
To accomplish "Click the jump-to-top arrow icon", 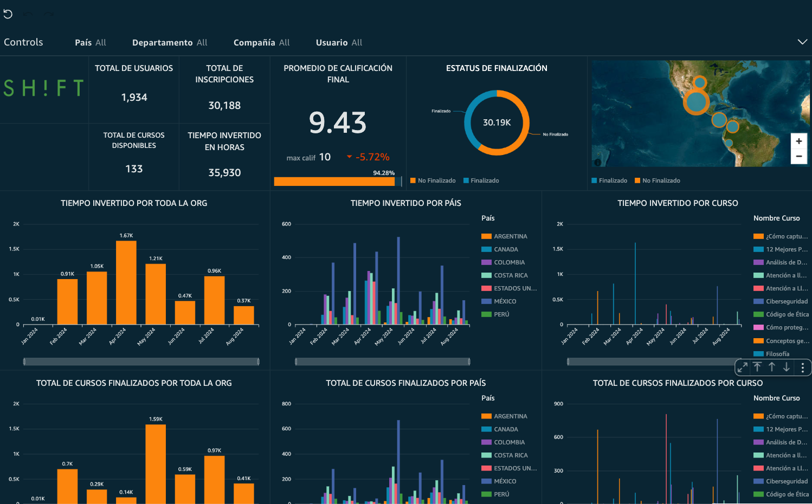I will click(757, 367).
